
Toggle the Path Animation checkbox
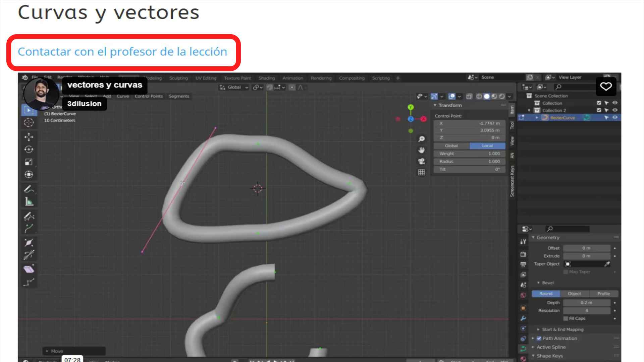point(539,339)
